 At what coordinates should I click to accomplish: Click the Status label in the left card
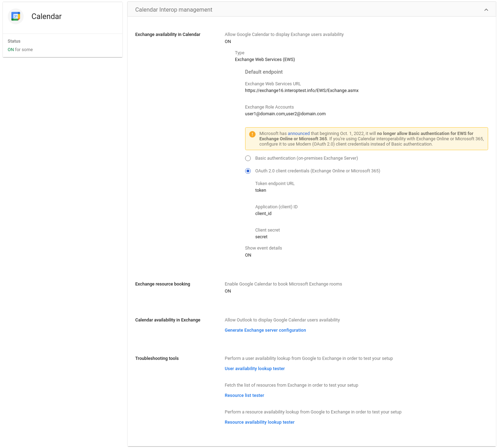tap(14, 41)
